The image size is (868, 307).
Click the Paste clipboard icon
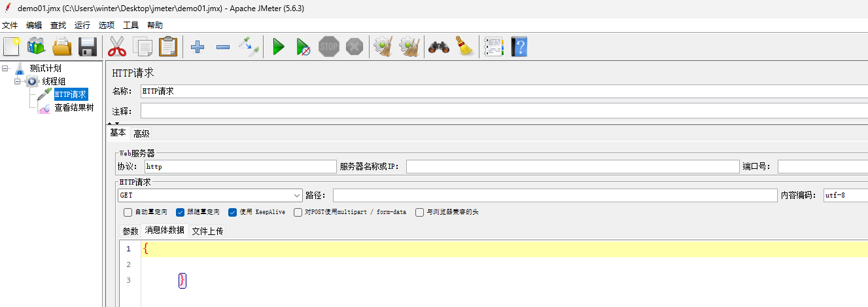[168, 46]
